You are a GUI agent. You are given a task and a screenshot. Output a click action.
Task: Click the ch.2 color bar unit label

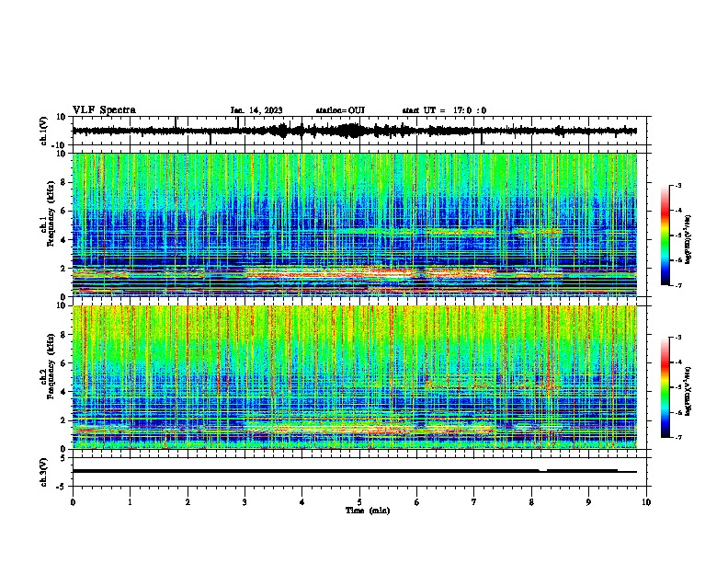coord(688,392)
